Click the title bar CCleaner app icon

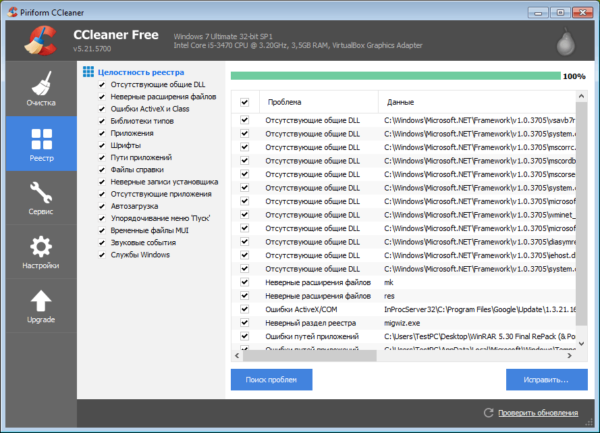coord(13,12)
